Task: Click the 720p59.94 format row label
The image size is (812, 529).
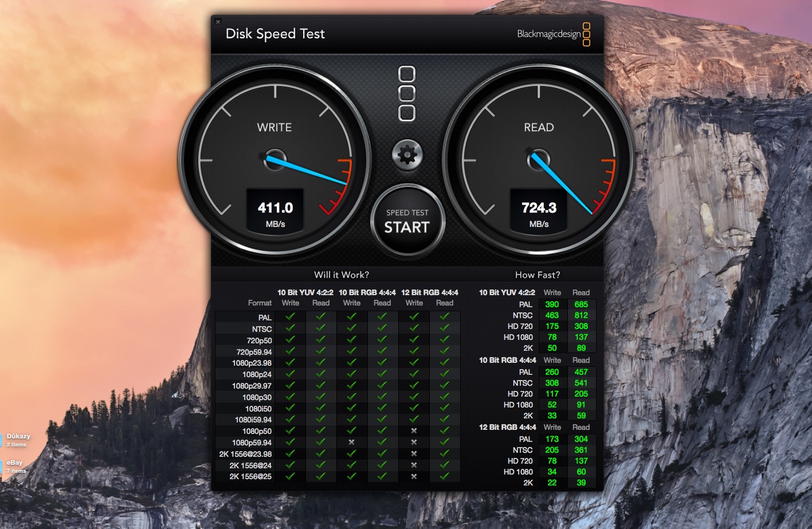Action: (254, 352)
